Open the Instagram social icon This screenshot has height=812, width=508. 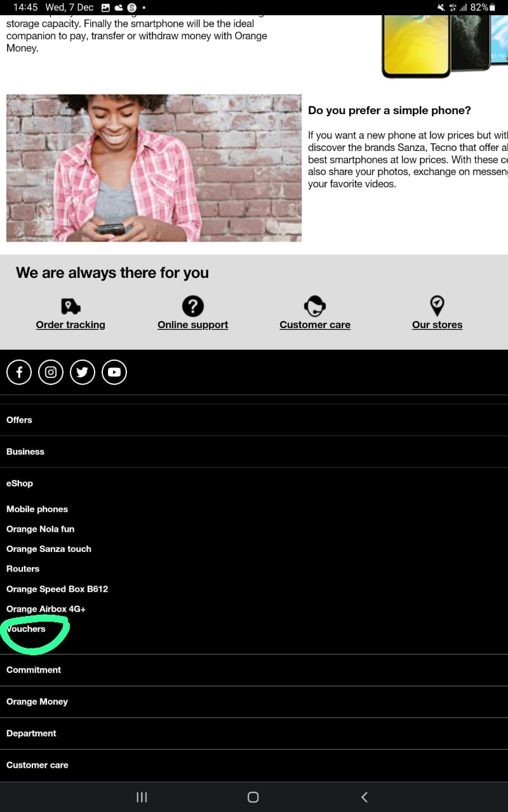51,372
